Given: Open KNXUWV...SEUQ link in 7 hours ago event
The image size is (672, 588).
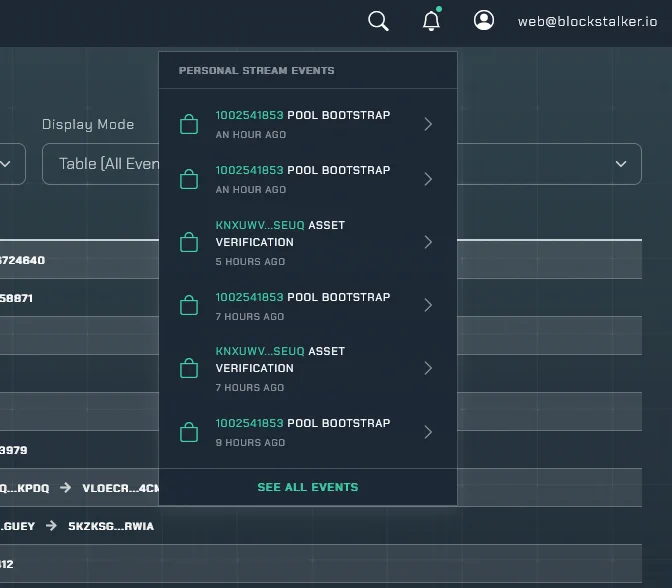Looking at the screenshot, I should [260, 351].
